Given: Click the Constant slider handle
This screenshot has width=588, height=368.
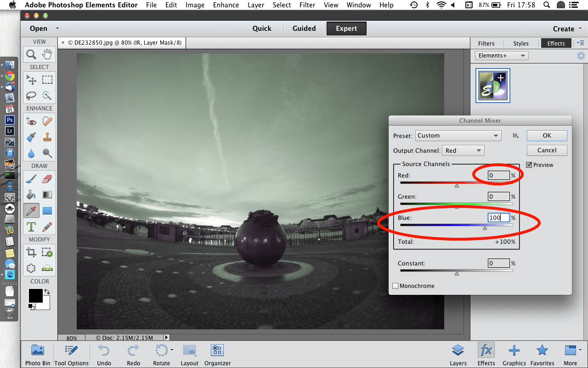Looking at the screenshot, I should point(457,274).
